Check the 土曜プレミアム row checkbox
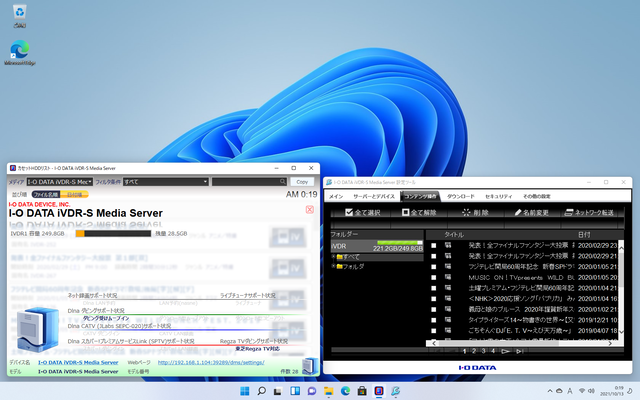This screenshot has width=640, height=400. tap(433, 288)
